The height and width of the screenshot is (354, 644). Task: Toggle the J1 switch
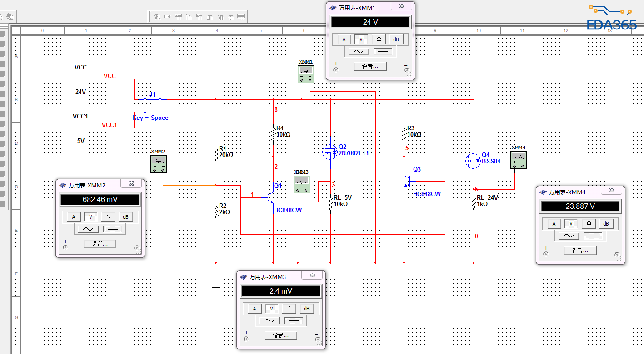pos(153,98)
